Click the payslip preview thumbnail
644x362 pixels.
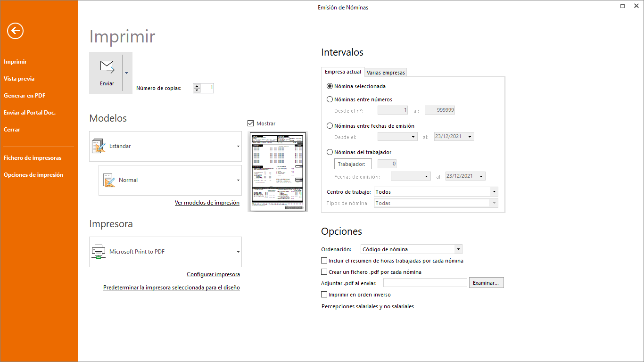coord(278,172)
